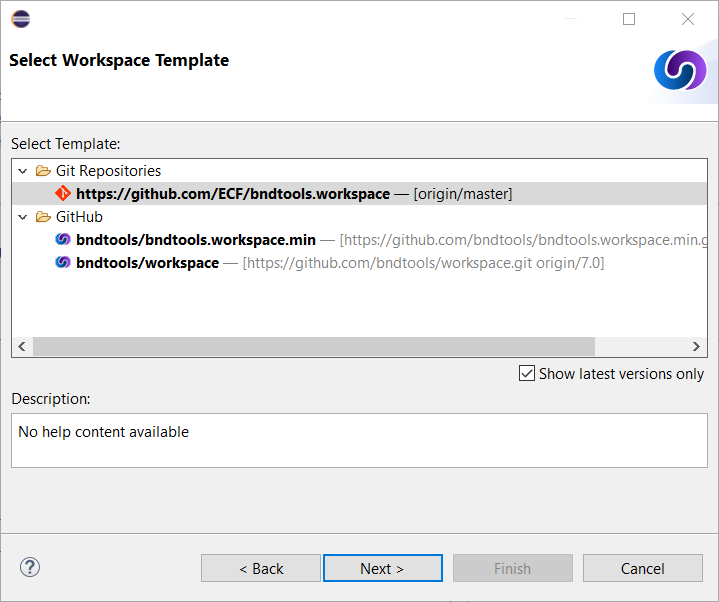Click the Bndtools logo banner icon
This screenshot has width=719, height=602.
click(x=680, y=70)
